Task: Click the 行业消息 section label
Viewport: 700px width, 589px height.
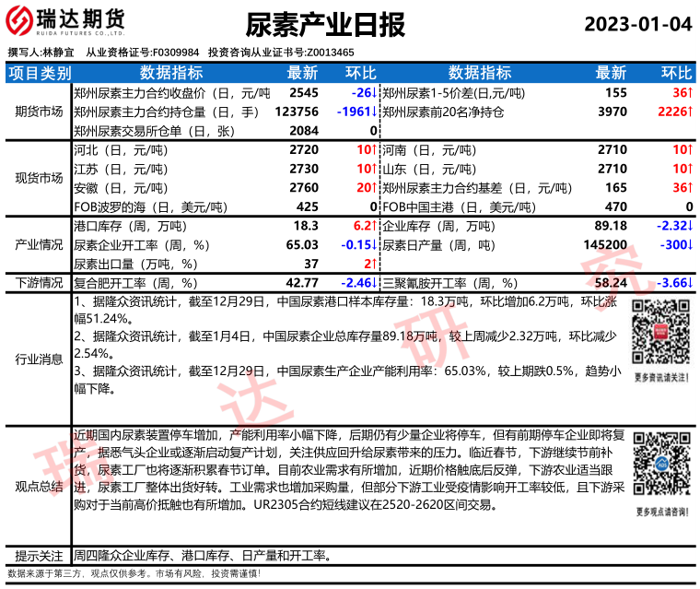Action: coord(39,359)
